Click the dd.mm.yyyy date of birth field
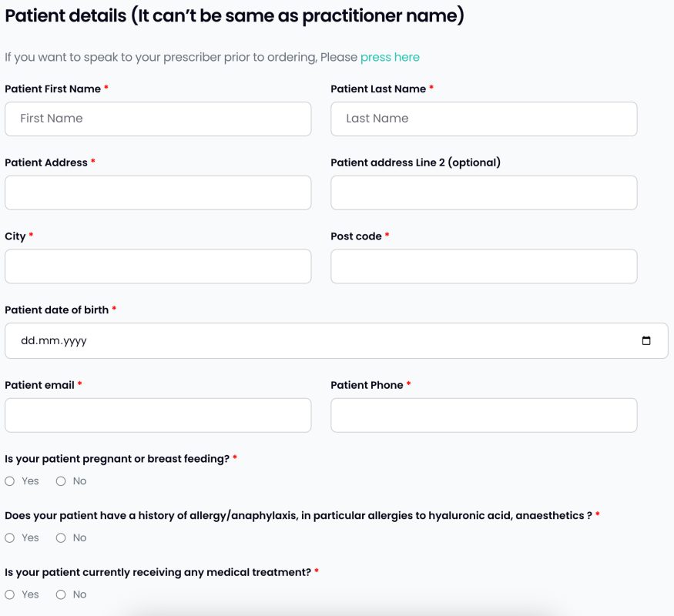This screenshot has height=616, width=674. (336, 340)
